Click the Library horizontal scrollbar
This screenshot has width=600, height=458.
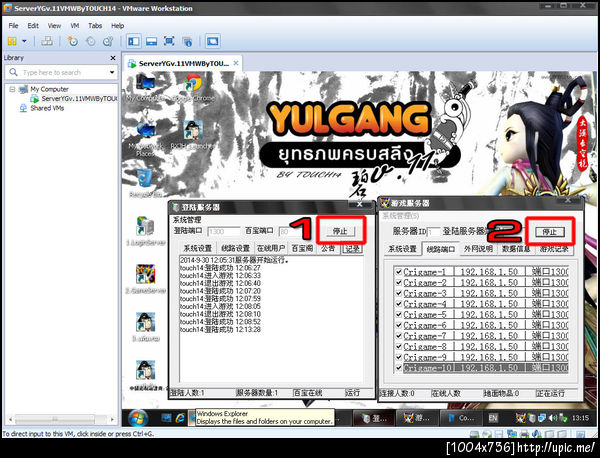pos(62,419)
